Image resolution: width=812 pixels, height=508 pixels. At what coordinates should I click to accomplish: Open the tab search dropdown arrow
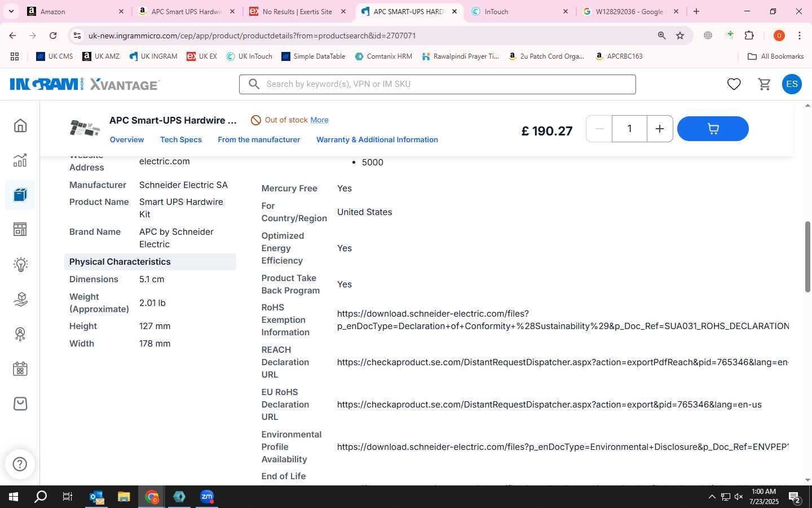tap(11, 11)
